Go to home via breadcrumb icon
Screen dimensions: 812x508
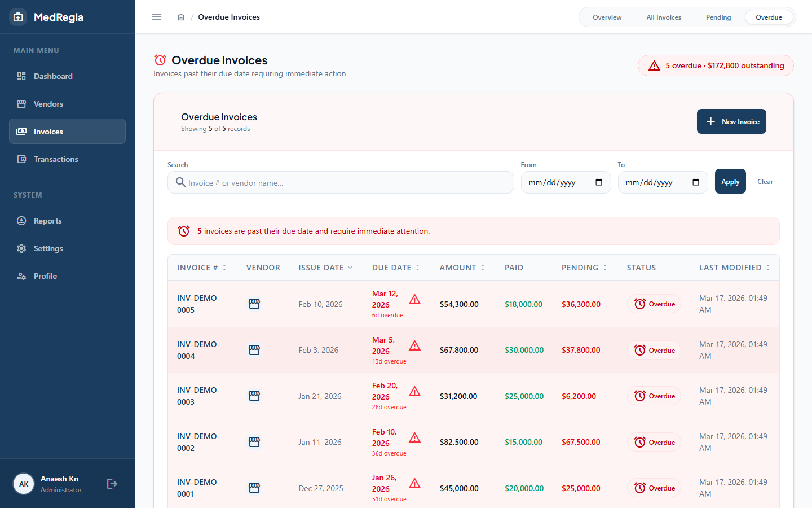tap(181, 17)
